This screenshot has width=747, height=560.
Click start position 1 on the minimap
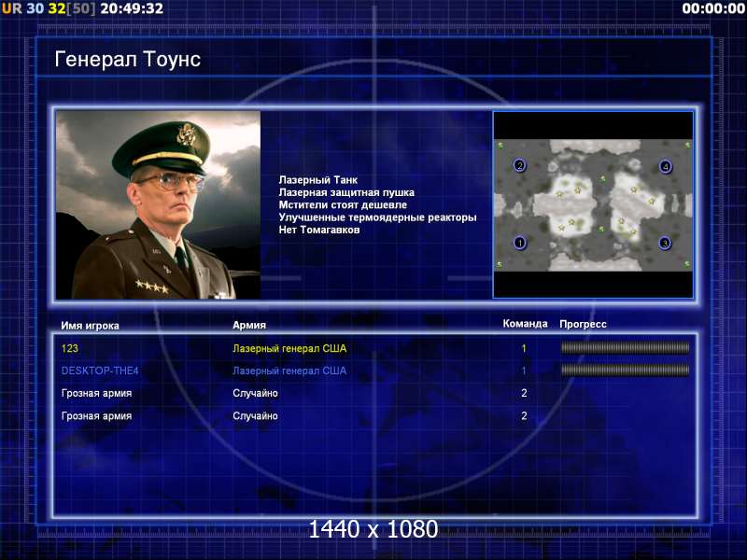click(520, 243)
